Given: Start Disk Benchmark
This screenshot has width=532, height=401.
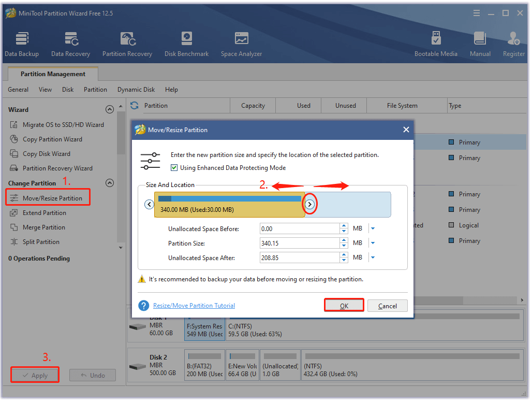Looking at the screenshot, I should point(186,43).
